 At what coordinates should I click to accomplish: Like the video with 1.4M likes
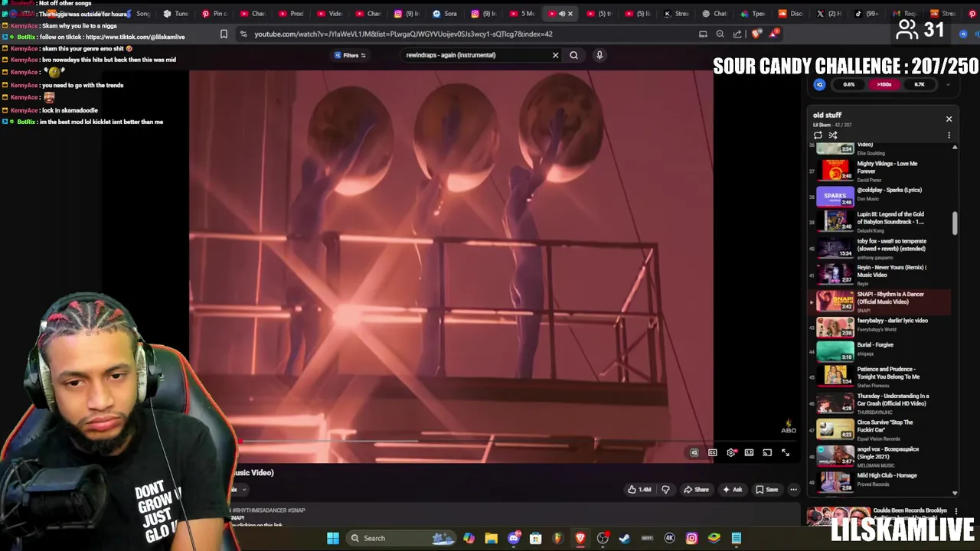coord(639,490)
